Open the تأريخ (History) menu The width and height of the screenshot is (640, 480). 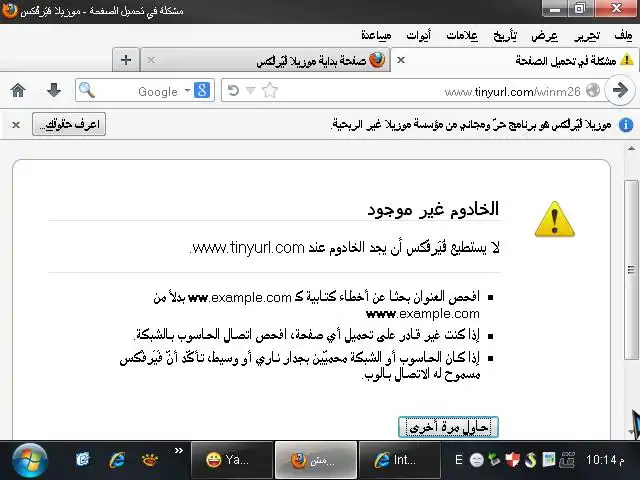tap(505, 36)
